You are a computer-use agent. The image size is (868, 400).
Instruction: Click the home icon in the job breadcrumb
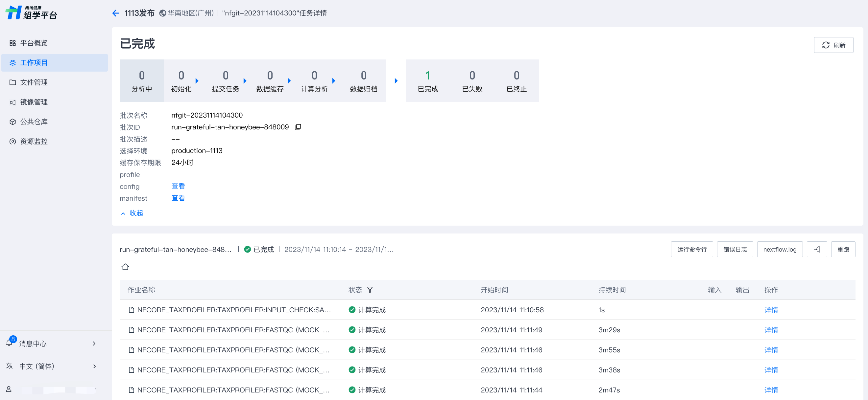[125, 267]
